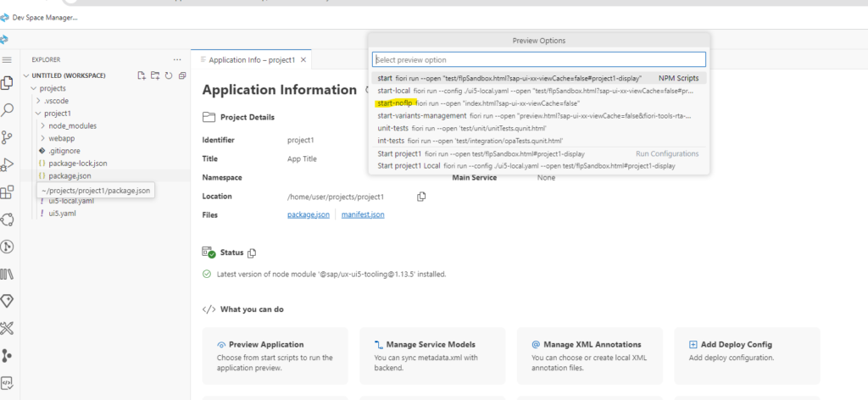This screenshot has height=400, width=868.
Task: Choose the unit-tests preview option
Action: tap(539, 128)
